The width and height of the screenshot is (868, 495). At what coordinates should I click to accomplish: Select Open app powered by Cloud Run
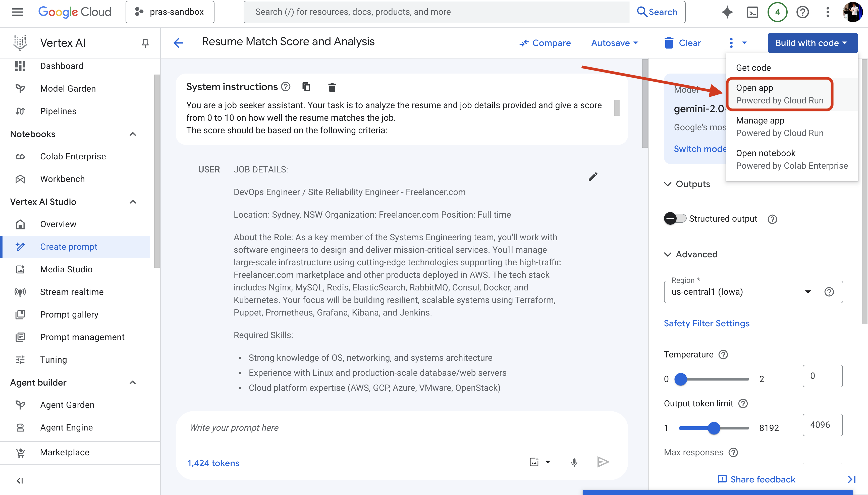tap(792, 94)
